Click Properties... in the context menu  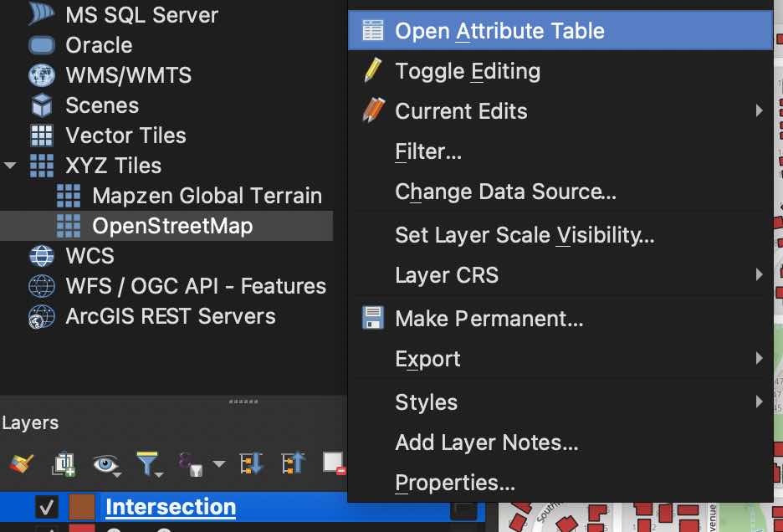454,483
